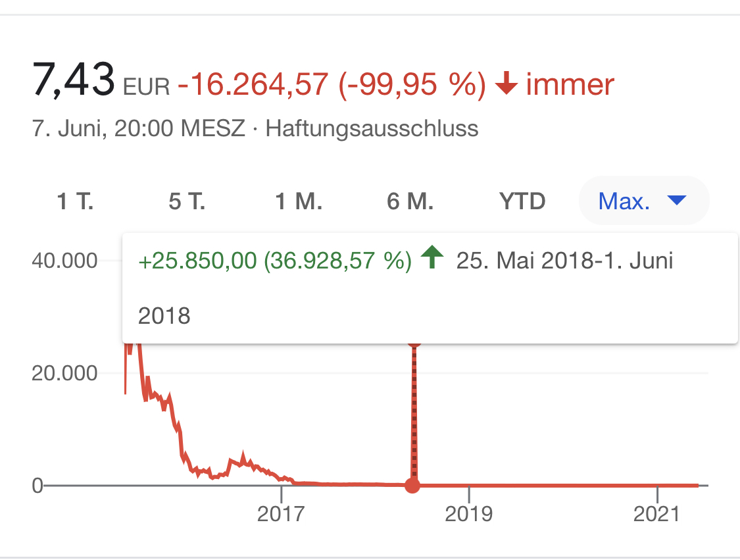
Task: Select the red data point marker on the chart
Action: pos(412,486)
